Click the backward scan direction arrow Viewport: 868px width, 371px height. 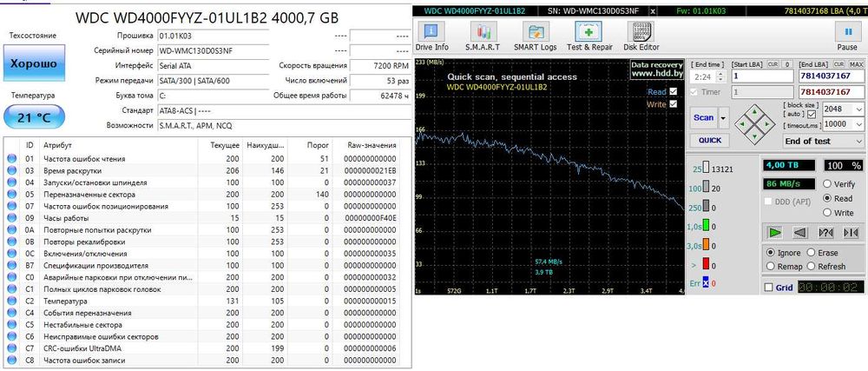[x=800, y=233]
